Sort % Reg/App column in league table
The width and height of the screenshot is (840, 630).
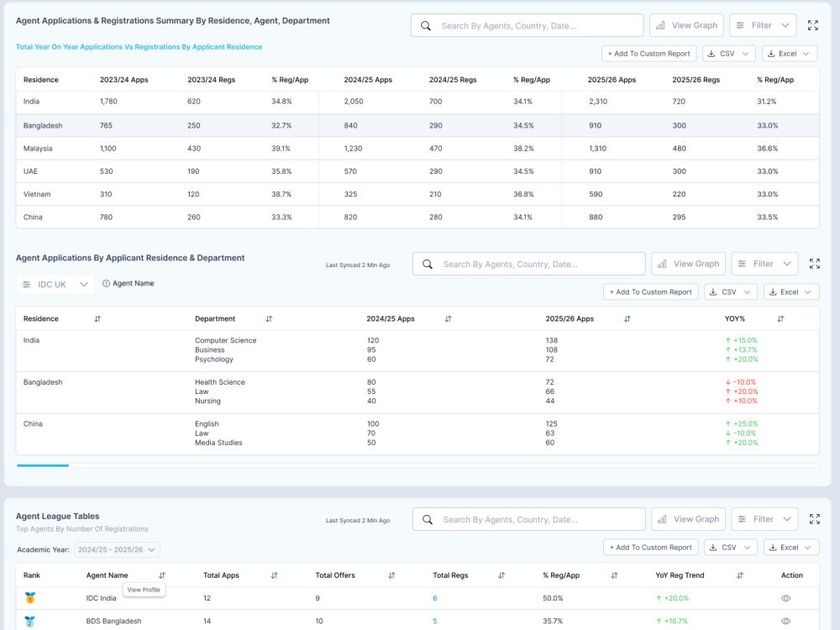[614, 575]
